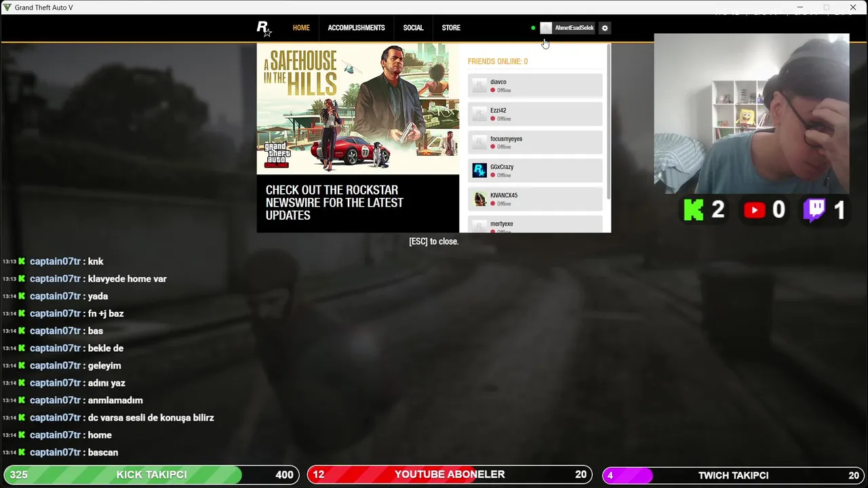
Task: Click chat message 'fn +j baz'
Action: pos(105,313)
